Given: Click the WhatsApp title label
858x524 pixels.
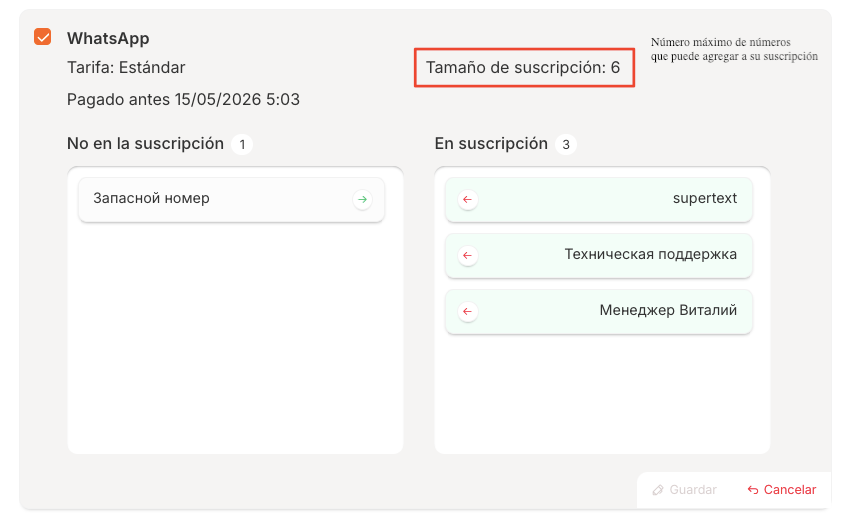Looking at the screenshot, I should [x=108, y=38].
